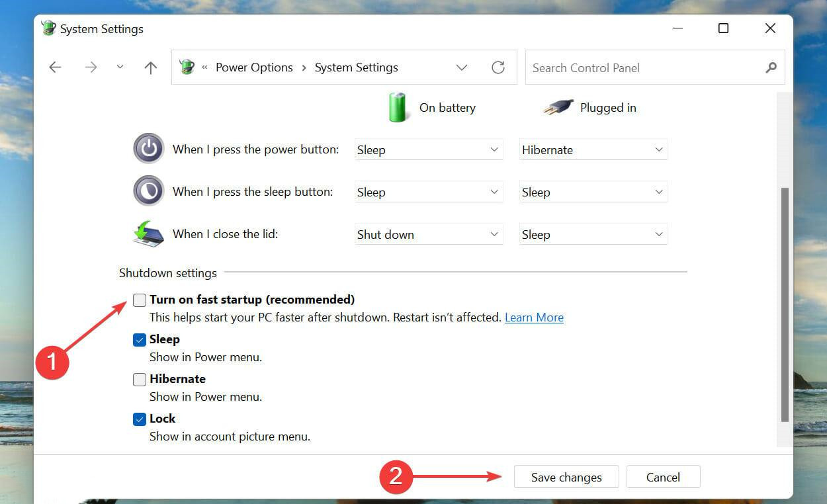
Task: Check Hibernate to show in Power menu
Action: point(139,379)
